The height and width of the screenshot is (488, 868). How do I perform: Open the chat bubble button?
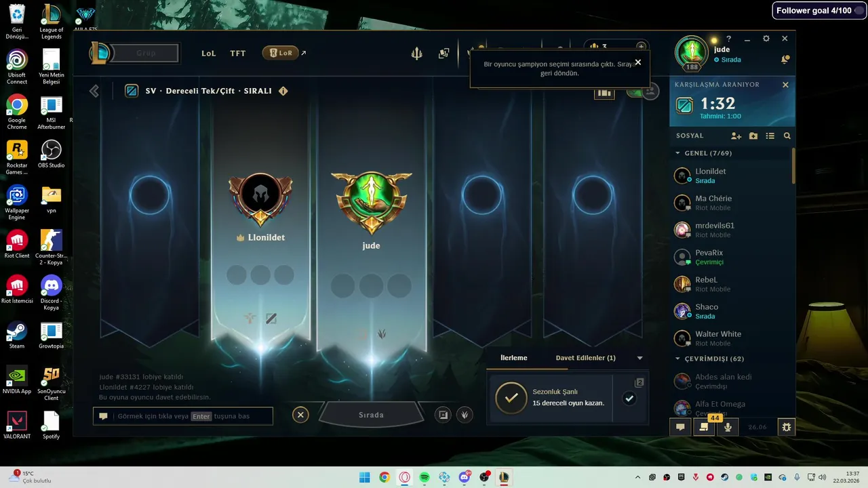pos(680,427)
